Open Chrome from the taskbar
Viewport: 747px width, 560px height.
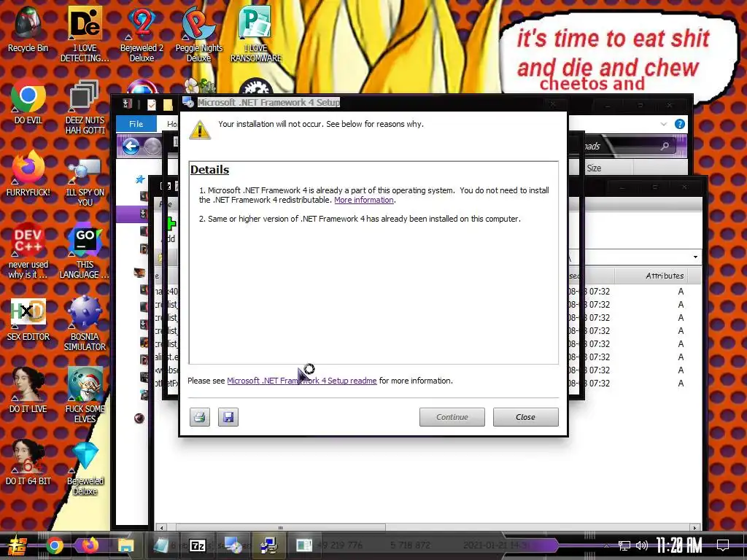click(x=55, y=545)
